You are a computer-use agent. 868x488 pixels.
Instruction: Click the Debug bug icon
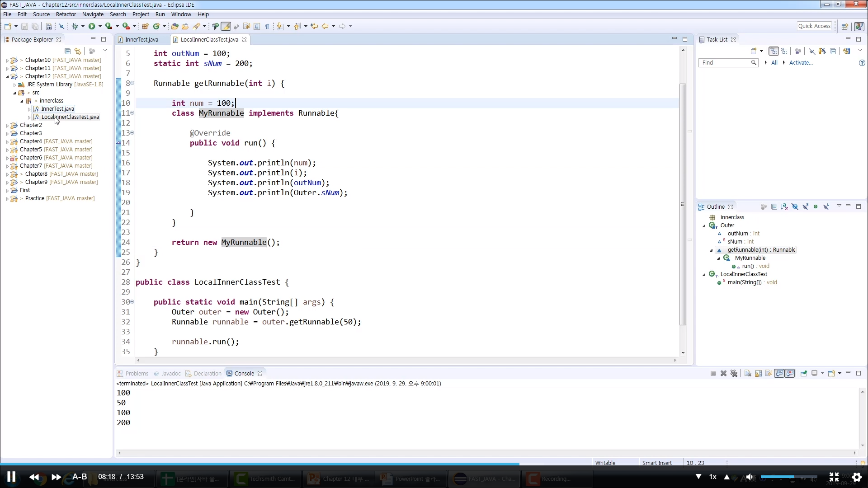point(75,26)
